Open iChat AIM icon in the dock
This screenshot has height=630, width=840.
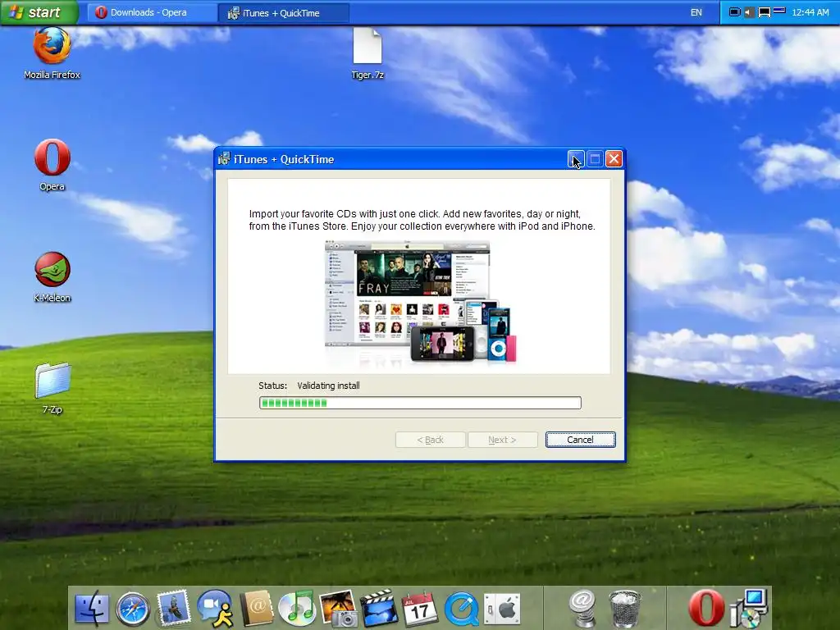click(215, 608)
